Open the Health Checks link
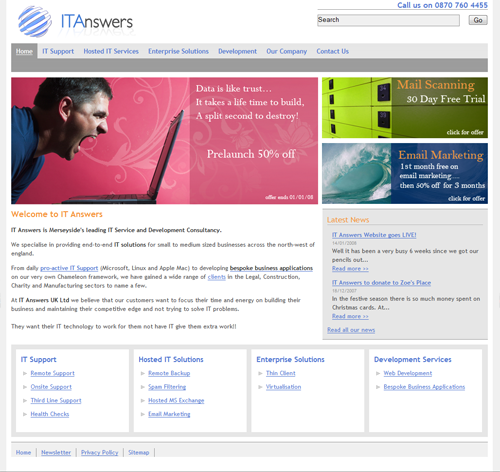 [50, 414]
